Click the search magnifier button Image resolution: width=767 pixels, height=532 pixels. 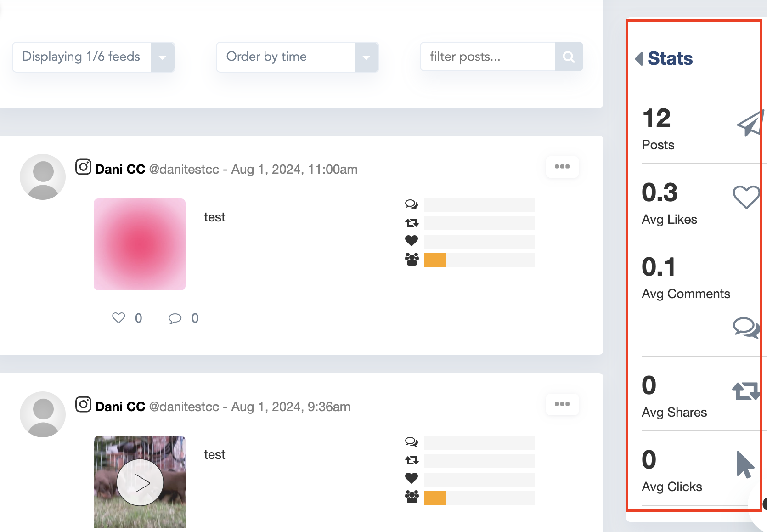click(569, 57)
